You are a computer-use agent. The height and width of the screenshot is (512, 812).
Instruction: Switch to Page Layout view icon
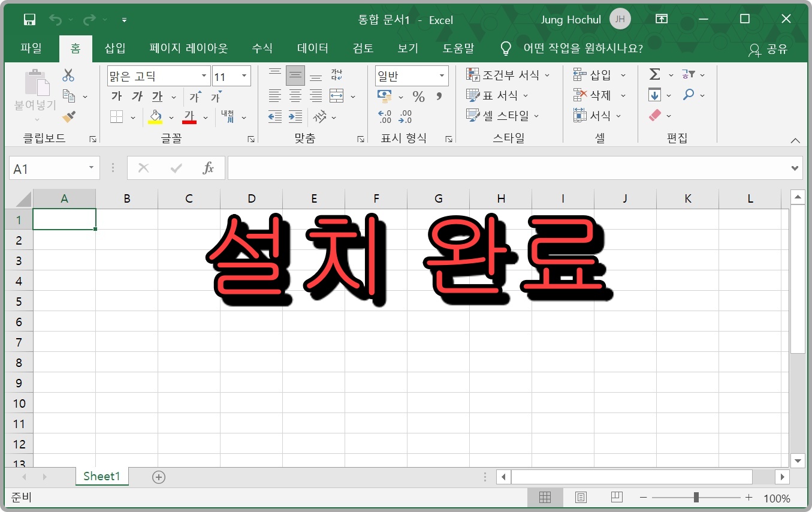(x=581, y=497)
